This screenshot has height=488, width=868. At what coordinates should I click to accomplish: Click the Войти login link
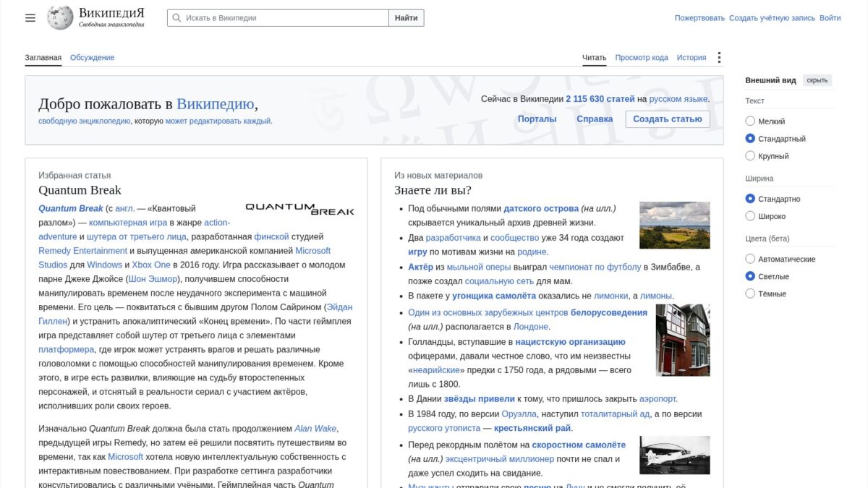[x=830, y=18]
